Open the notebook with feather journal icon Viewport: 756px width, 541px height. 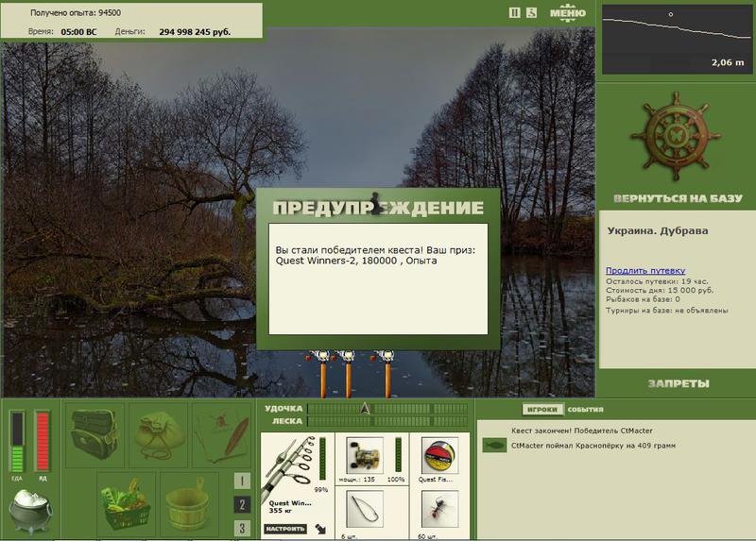click(221, 434)
